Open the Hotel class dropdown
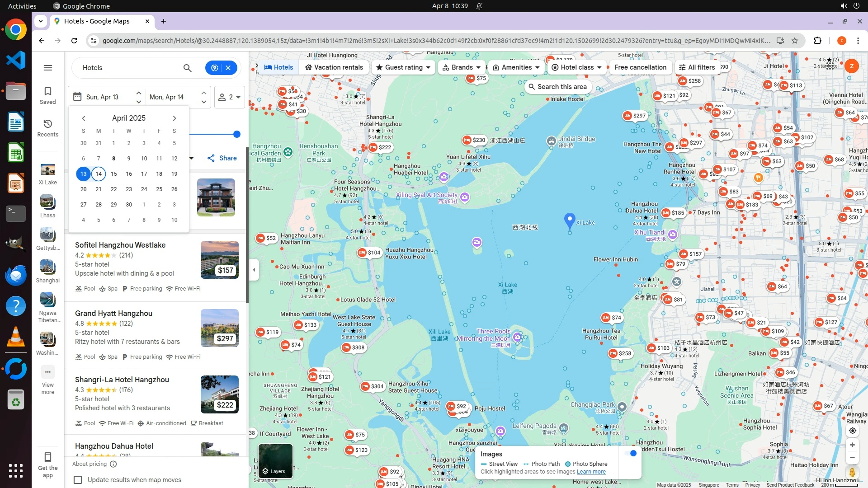This screenshot has height=488, width=868. [576, 67]
